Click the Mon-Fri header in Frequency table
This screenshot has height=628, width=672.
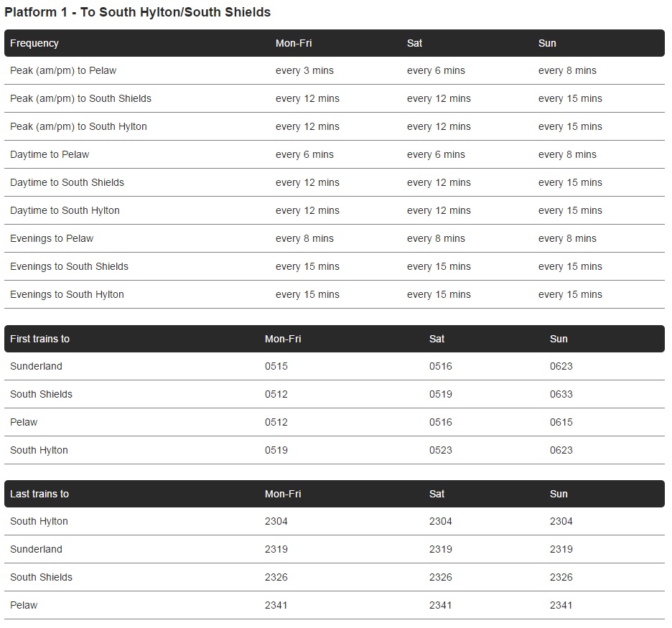[294, 43]
